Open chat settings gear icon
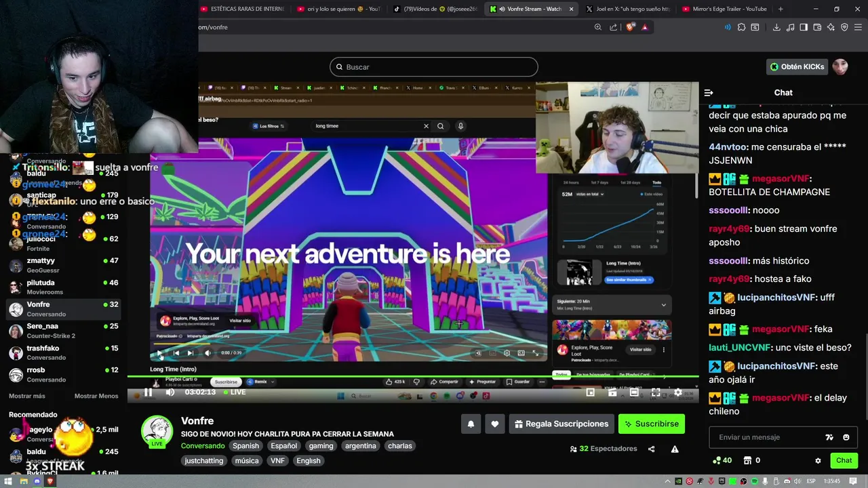This screenshot has width=868, height=488. pos(818,460)
